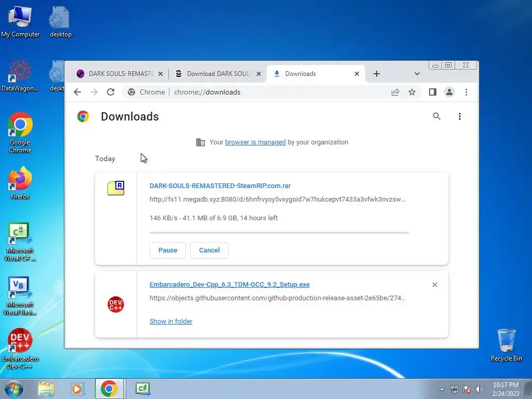Click the megadb.xyz download URL text

277,199
